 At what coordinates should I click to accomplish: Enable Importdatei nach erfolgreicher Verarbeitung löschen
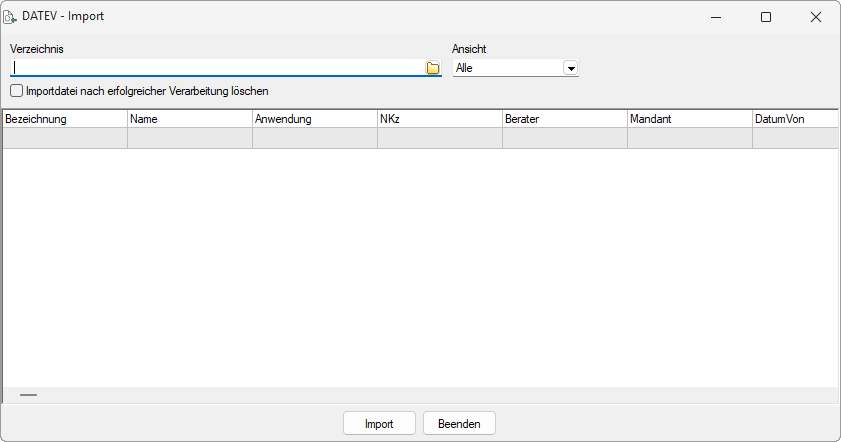[x=17, y=91]
